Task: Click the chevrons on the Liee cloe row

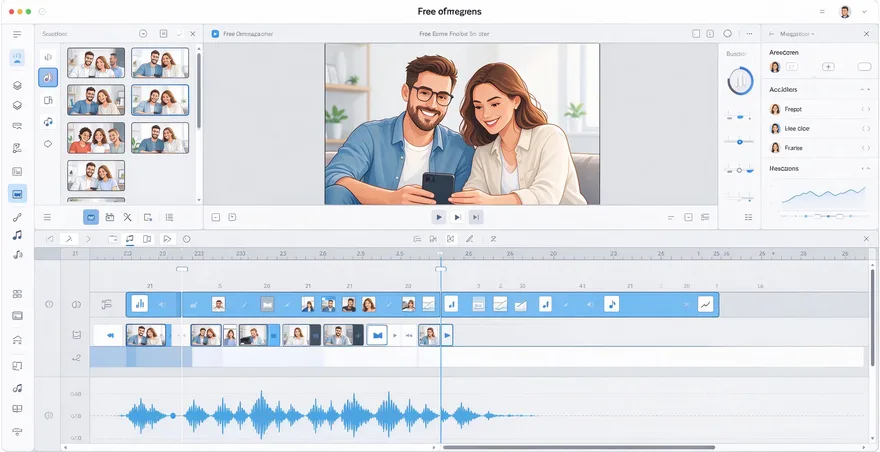Action: click(865, 129)
